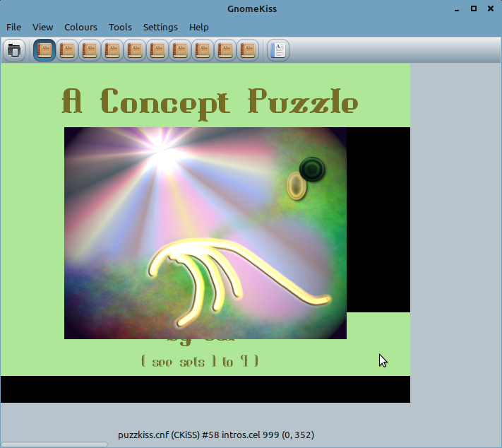Expand the Tools menu
The width and height of the screenshot is (502, 448).
click(x=120, y=27)
